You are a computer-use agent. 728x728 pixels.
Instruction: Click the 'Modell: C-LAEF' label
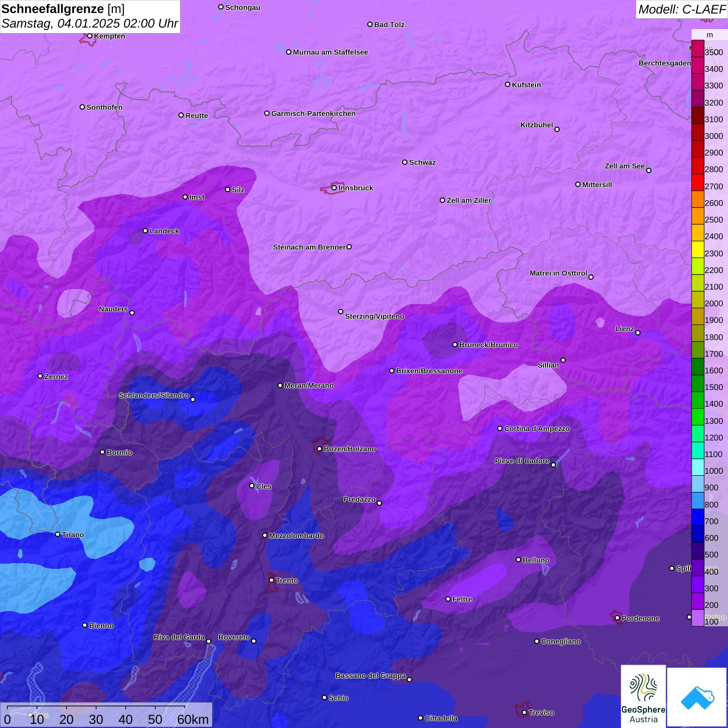pos(682,9)
